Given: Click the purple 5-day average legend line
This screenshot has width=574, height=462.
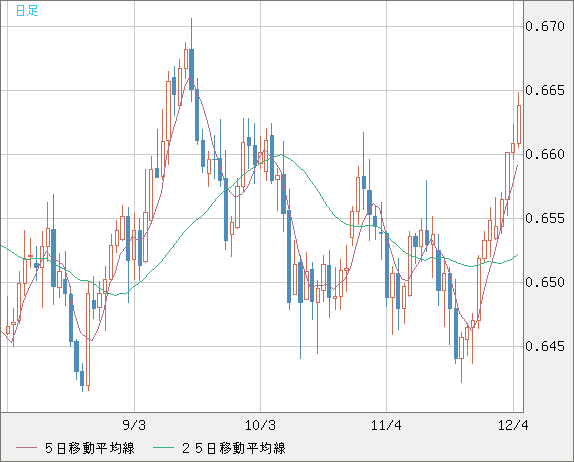Looking at the screenshot, I should point(26,448).
